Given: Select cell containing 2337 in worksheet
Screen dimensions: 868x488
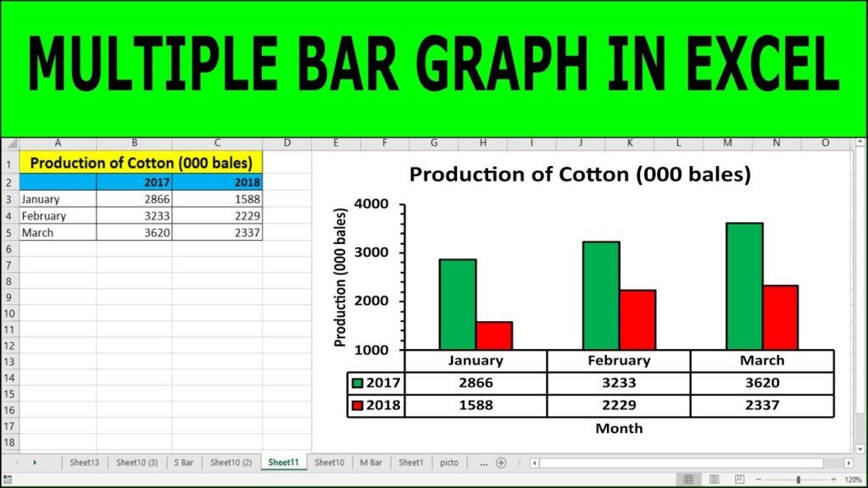Looking at the screenshot, I should click(217, 232).
